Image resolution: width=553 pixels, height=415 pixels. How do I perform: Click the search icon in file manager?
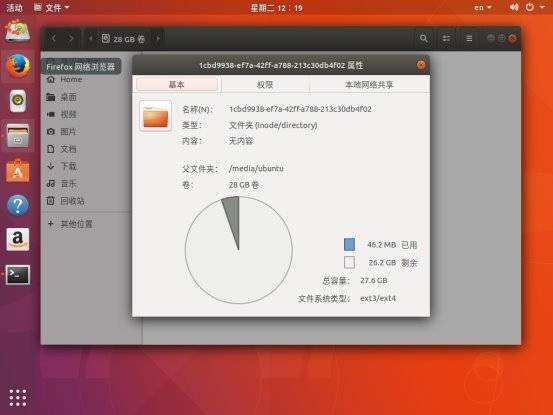424,38
